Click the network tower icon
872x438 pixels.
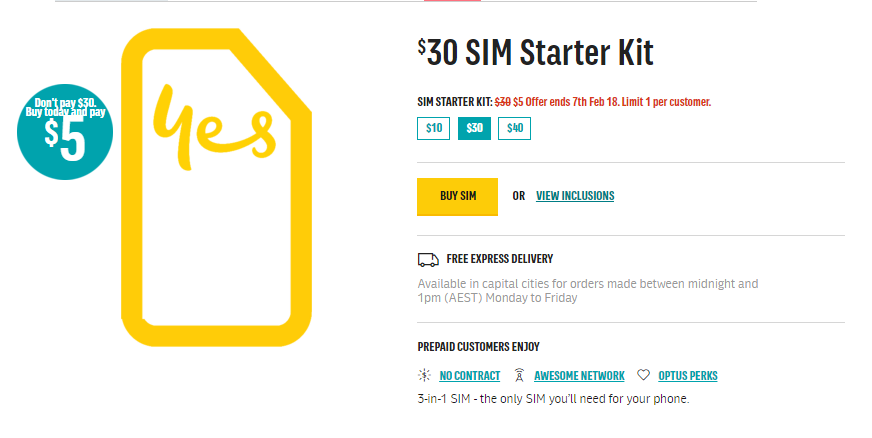519,376
